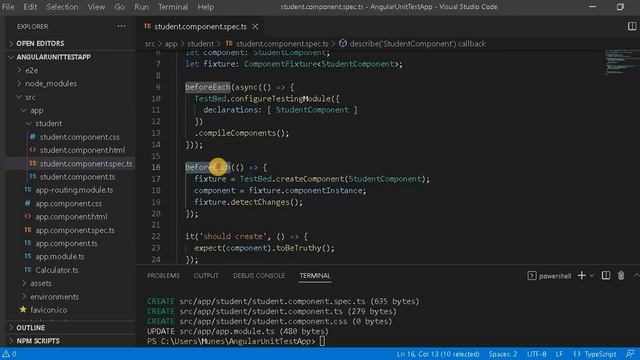Collapse the student folder
This screenshot has width=640, height=360.
(x=48, y=123)
